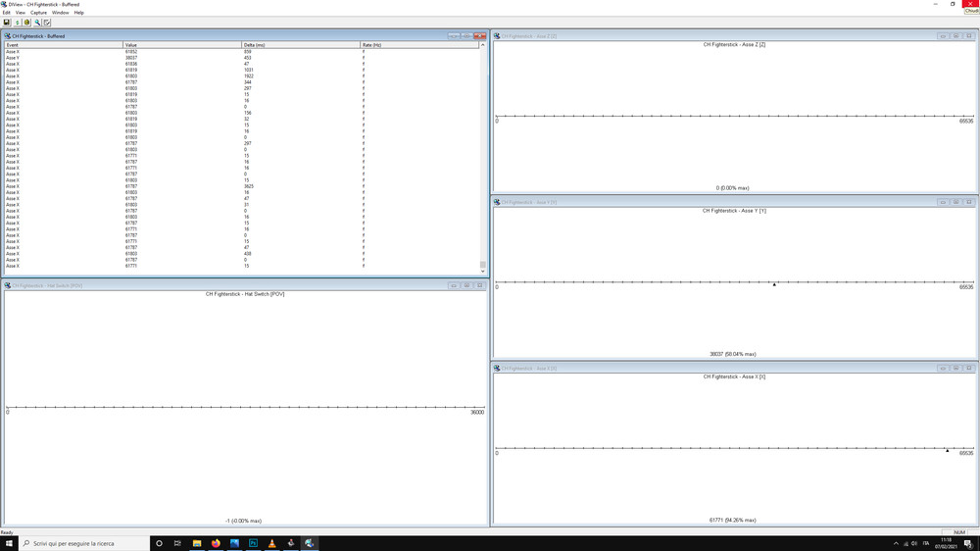Click the Asse X axis position marker
This screenshot has width=980, height=551.
tap(947, 450)
